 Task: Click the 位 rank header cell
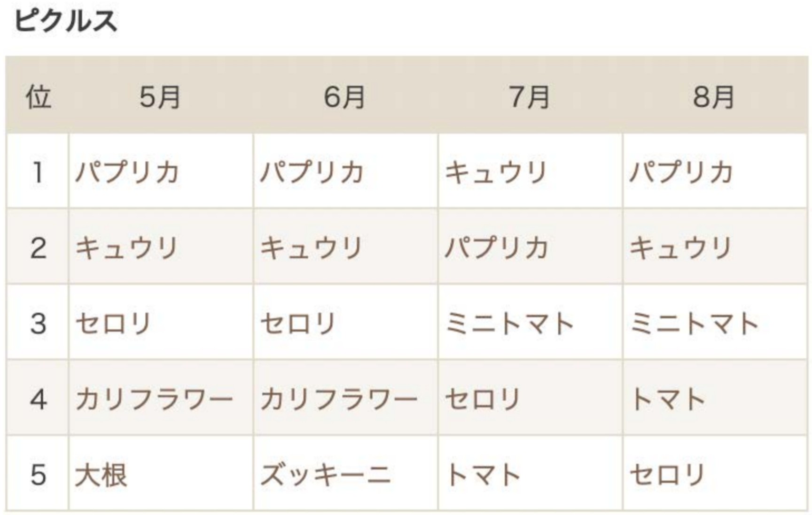38,97
